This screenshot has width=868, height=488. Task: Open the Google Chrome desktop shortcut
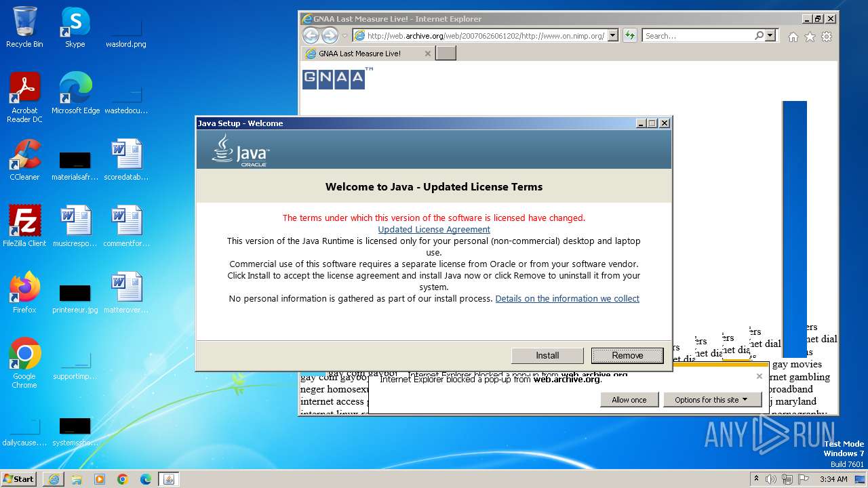pyautogui.click(x=24, y=363)
